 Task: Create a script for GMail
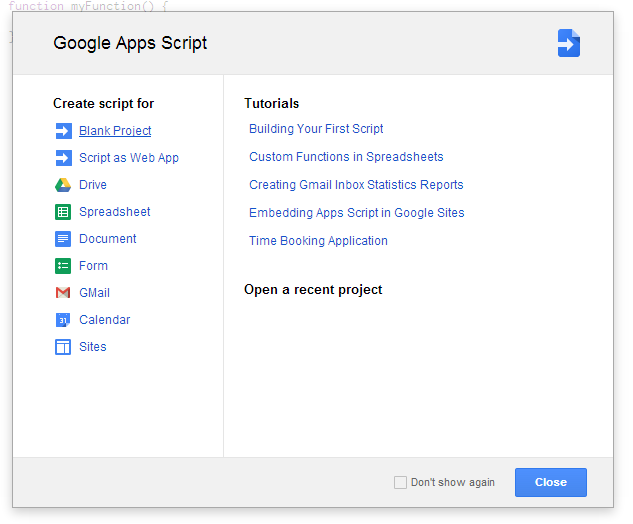94,293
